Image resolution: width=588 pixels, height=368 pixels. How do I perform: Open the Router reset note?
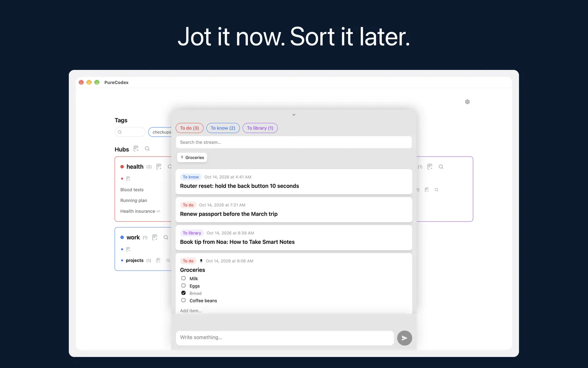click(x=294, y=182)
